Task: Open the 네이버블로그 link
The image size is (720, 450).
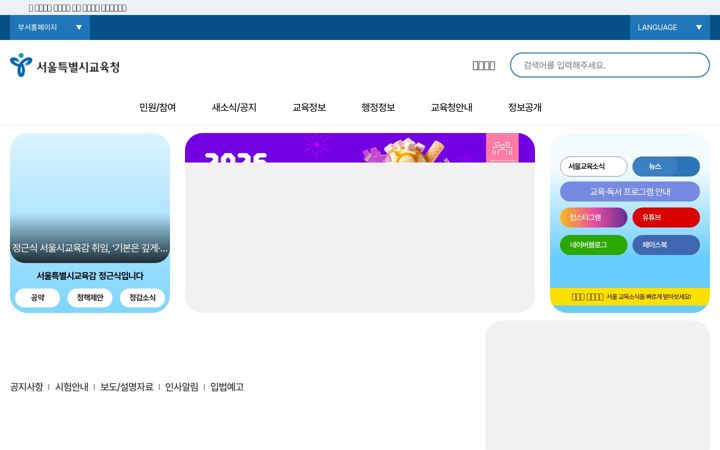Action: pyautogui.click(x=594, y=245)
